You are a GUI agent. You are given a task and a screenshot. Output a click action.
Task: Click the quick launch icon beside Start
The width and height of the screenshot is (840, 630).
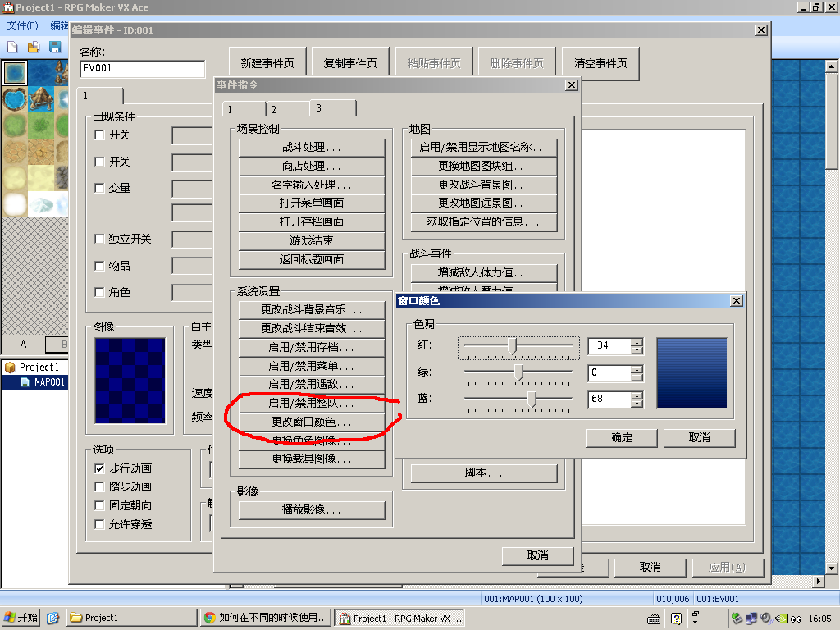click(52, 618)
